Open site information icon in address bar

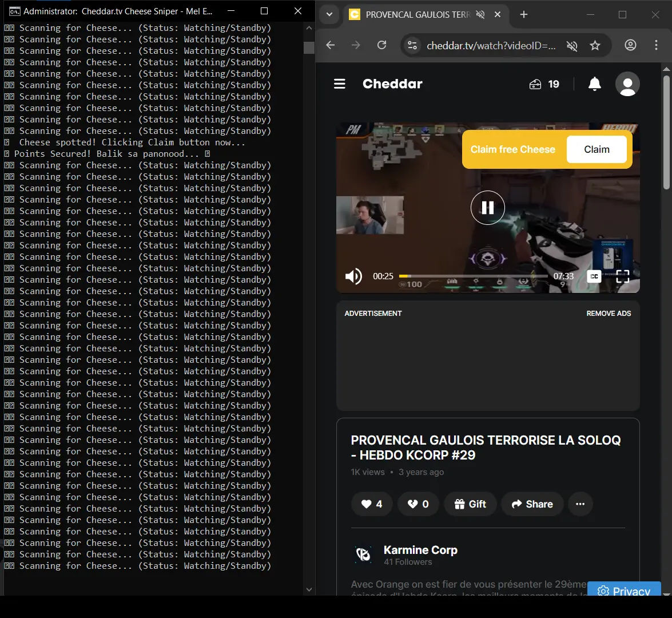coord(412,45)
